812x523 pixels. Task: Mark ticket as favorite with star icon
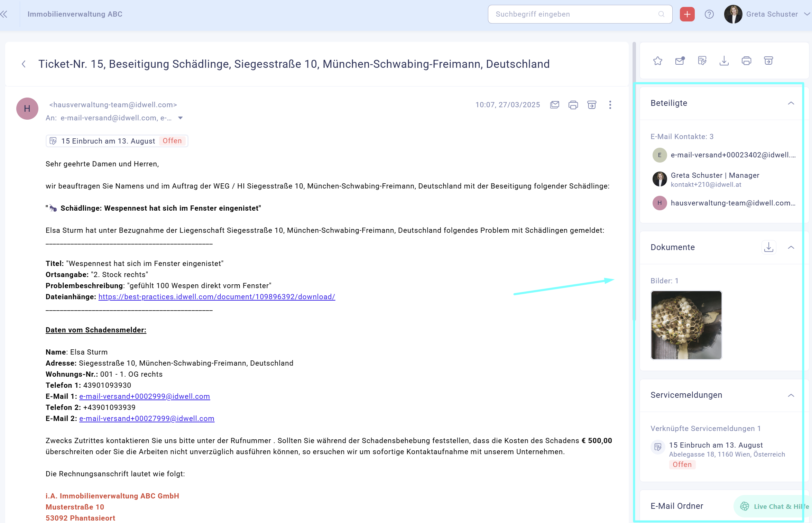(657, 61)
